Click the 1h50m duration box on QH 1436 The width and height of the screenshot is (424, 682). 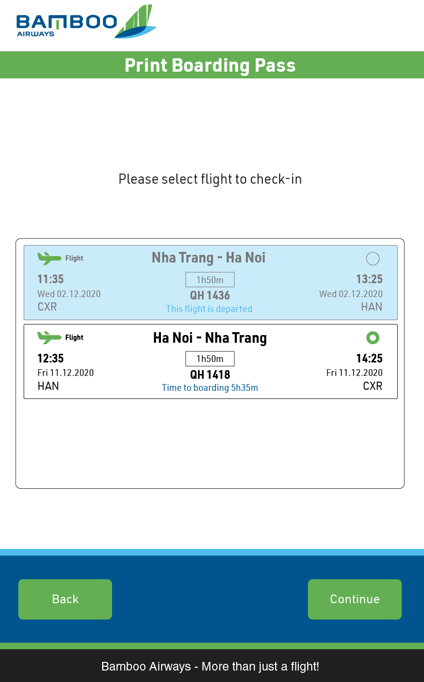click(x=210, y=280)
